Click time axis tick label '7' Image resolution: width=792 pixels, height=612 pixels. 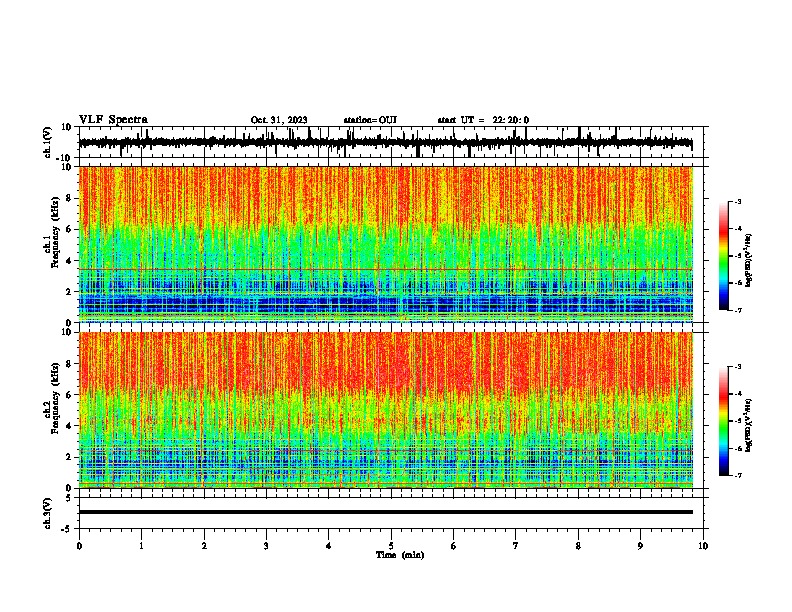(x=516, y=546)
